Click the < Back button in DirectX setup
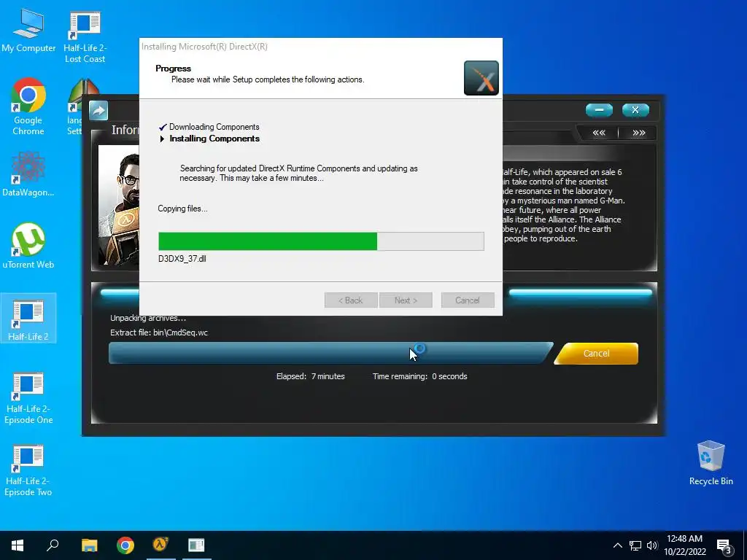 point(351,300)
